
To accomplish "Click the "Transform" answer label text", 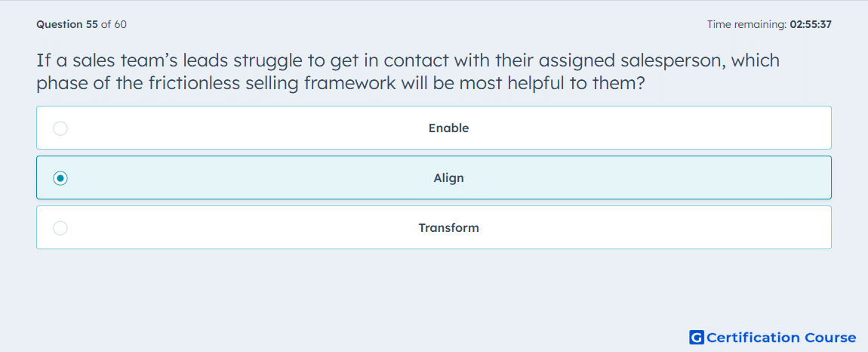I will [x=448, y=228].
